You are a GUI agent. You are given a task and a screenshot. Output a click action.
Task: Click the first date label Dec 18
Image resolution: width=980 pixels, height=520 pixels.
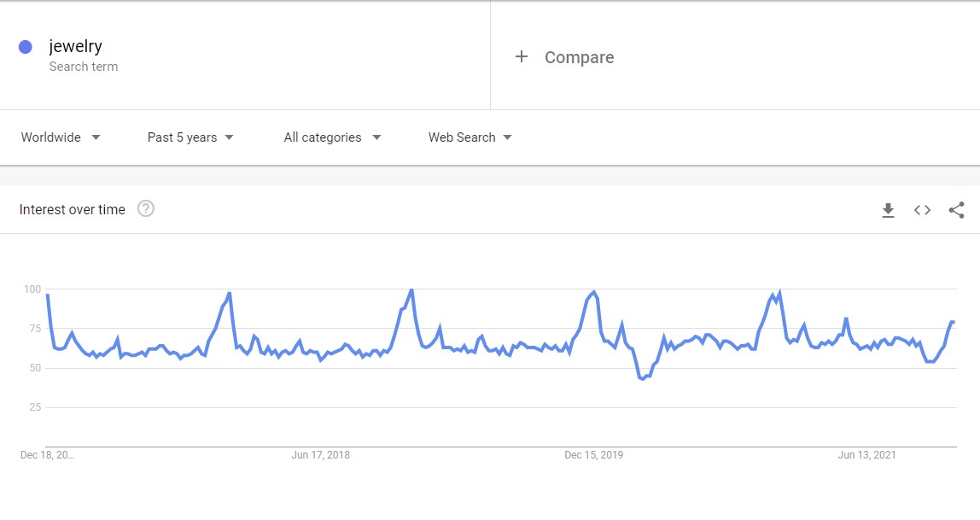click(47, 455)
